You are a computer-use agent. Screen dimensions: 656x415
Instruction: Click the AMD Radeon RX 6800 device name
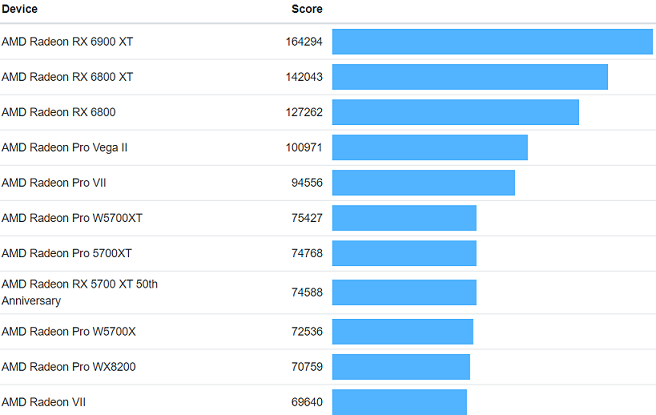58,112
